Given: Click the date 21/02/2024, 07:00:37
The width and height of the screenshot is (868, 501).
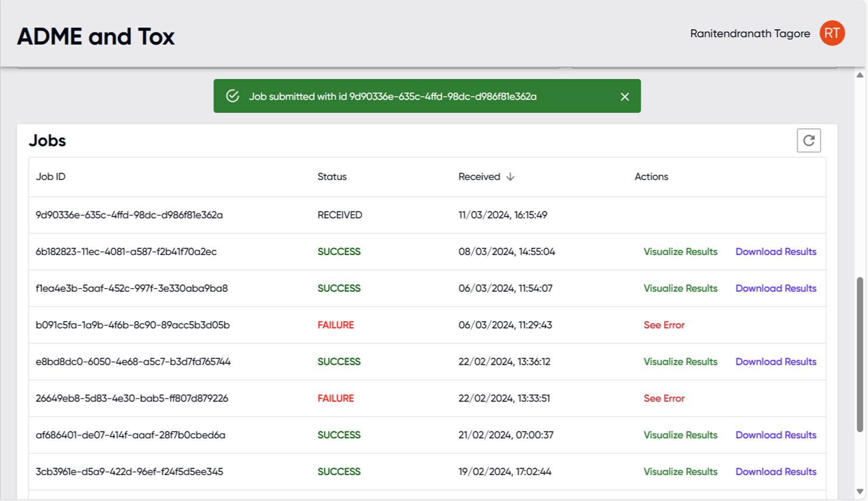Looking at the screenshot, I should [x=506, y=435].
